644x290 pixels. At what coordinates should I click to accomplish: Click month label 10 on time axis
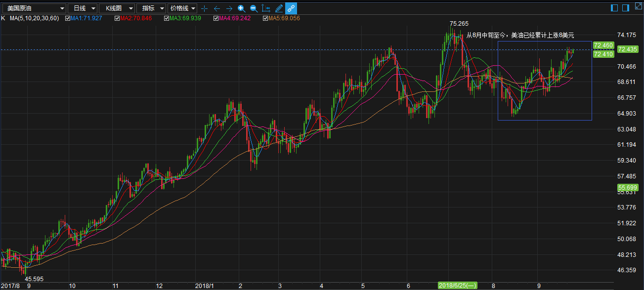72,286
